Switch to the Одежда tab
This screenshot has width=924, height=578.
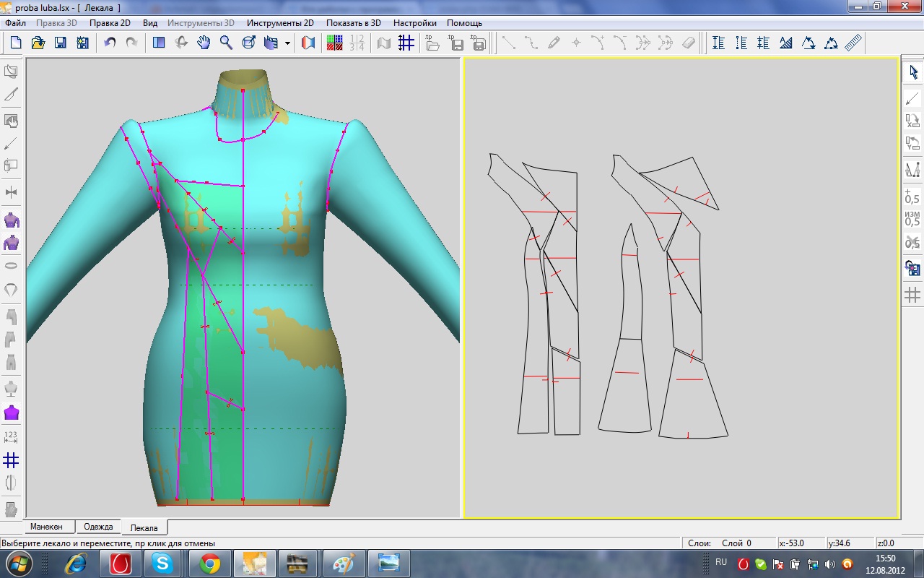click(98, 527)
